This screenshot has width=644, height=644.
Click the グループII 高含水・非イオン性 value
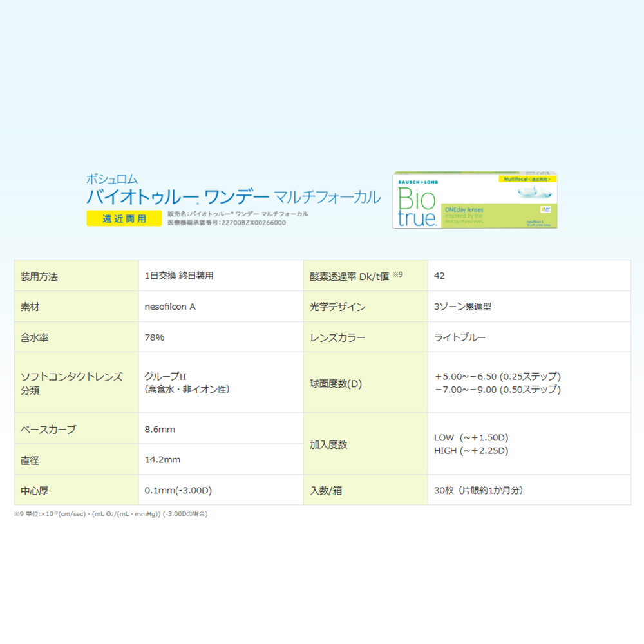pos(187,383)
